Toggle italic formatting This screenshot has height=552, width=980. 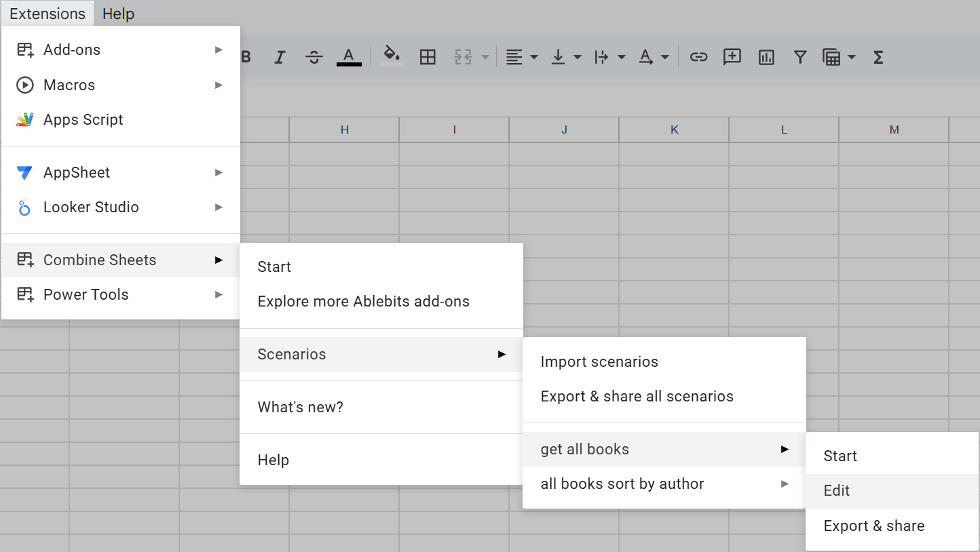click(280, 58)
